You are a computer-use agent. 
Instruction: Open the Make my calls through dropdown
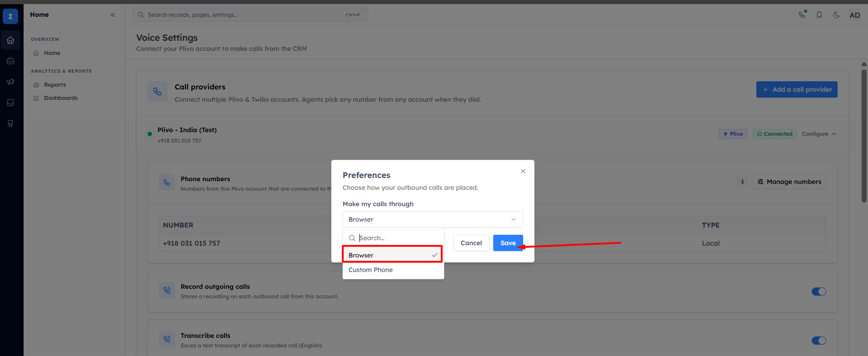coord(432,219)
